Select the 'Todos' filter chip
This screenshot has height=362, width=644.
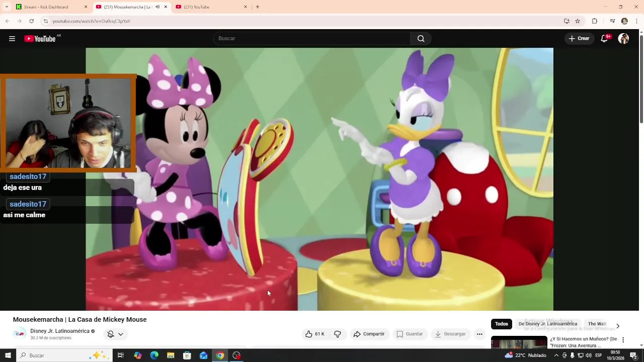coord(501,324)
